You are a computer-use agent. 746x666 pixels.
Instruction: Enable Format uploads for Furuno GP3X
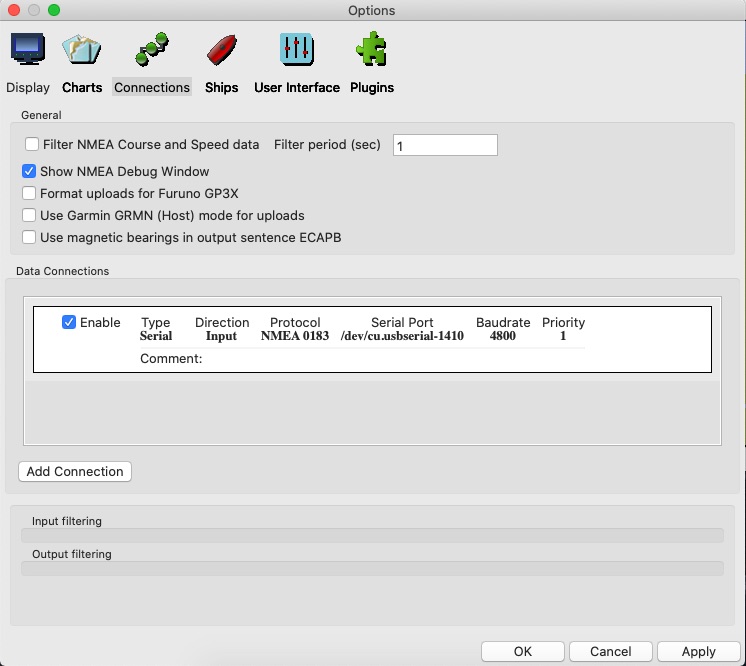pos(30,193)
